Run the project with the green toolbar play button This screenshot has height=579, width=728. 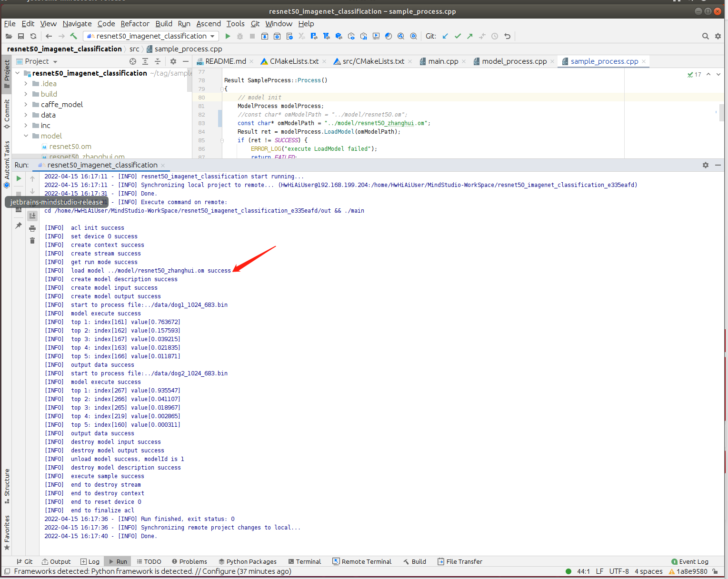(228, 36)
